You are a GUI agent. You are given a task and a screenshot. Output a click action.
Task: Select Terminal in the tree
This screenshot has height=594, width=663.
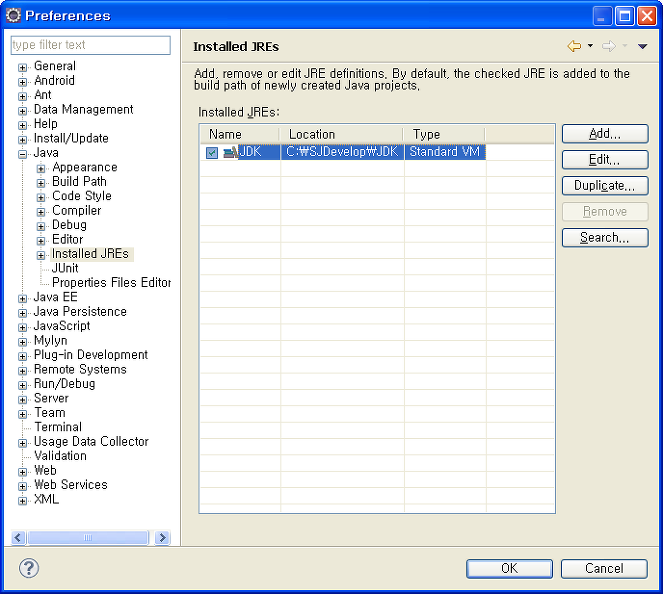58,427
